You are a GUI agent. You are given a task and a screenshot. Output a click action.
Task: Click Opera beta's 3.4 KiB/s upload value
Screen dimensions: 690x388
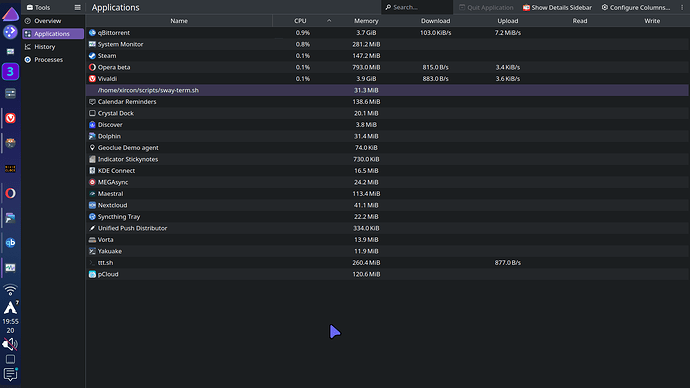507,67
